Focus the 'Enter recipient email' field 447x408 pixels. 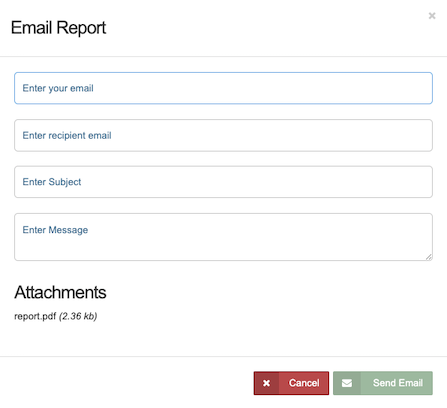click(x=223, y=135)
